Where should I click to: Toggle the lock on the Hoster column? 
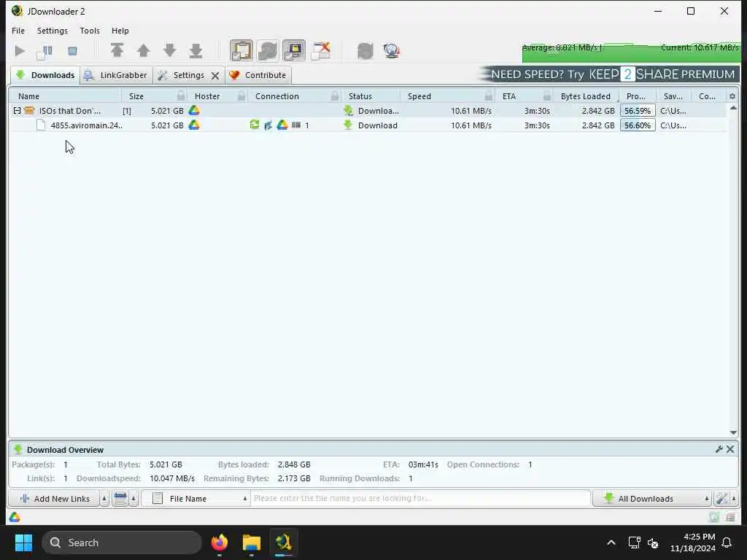(x=241, y=96)
